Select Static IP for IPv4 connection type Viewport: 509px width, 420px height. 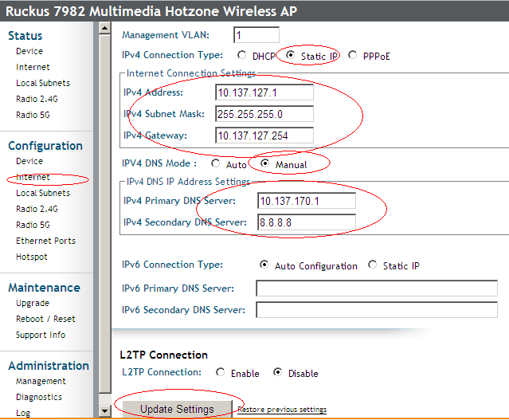point(290,54)
